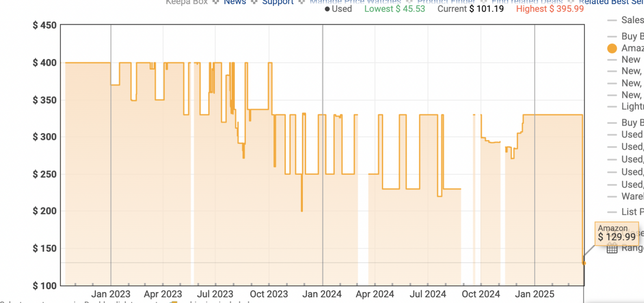This screenshot has height=303, width=644.
Task: Open the Support link
Action: click(278, 2)
